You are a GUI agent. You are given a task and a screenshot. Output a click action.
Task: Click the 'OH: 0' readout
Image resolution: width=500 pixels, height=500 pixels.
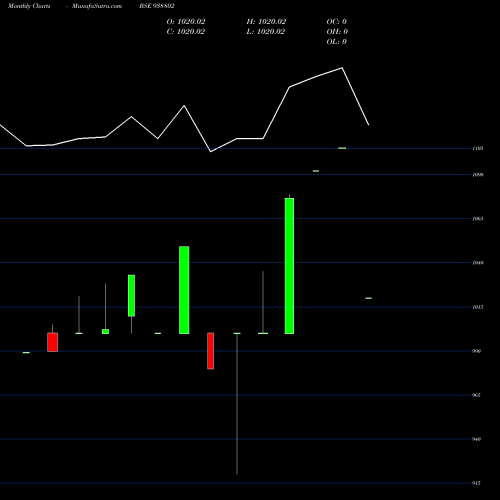tap(337, 31)
